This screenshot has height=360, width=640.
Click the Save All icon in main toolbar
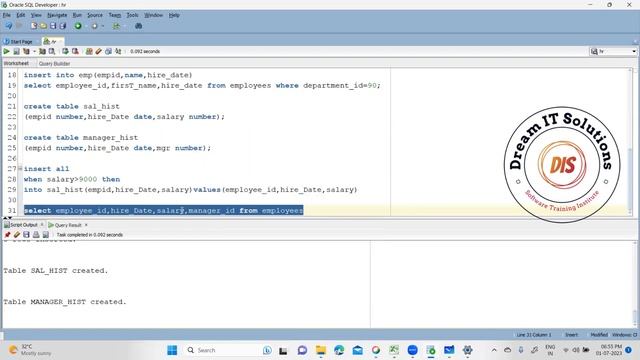(62, 26)
